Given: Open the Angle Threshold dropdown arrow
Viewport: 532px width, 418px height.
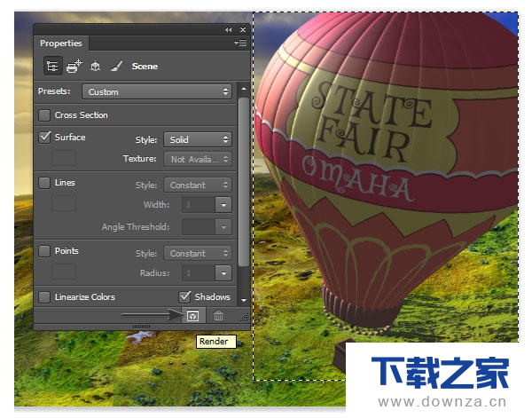Looking at the screenshot, I should click(x=223, y=227).
